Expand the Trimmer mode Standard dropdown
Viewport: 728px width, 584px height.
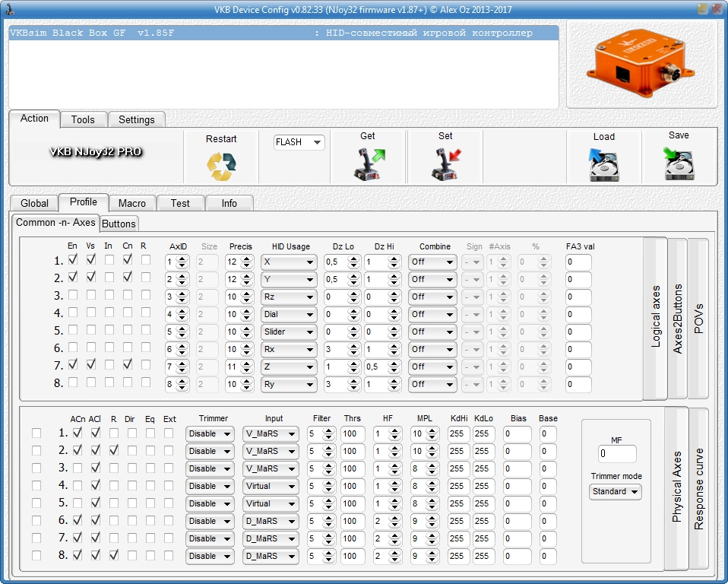615,491
